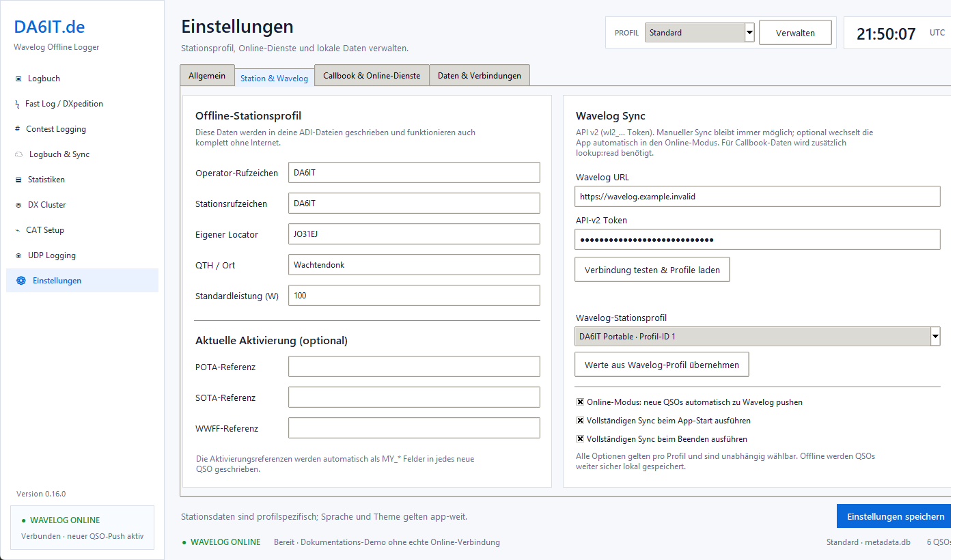
Task: Click the UDP Logging icon
Action: point(18,255)
